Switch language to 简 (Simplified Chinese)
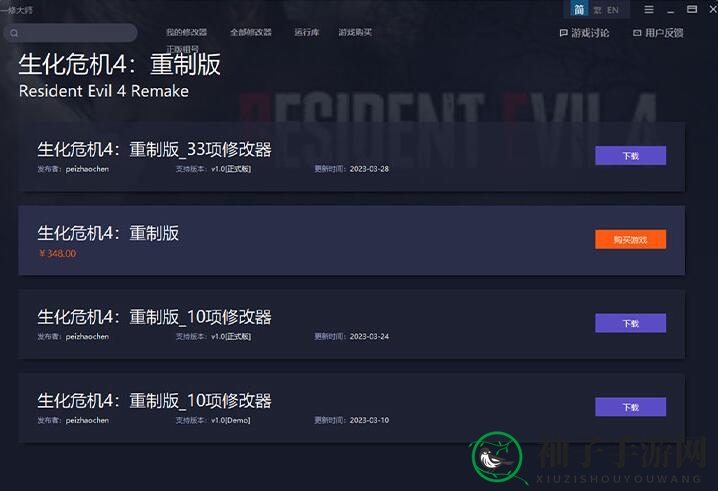 click(x=579, y=9)
